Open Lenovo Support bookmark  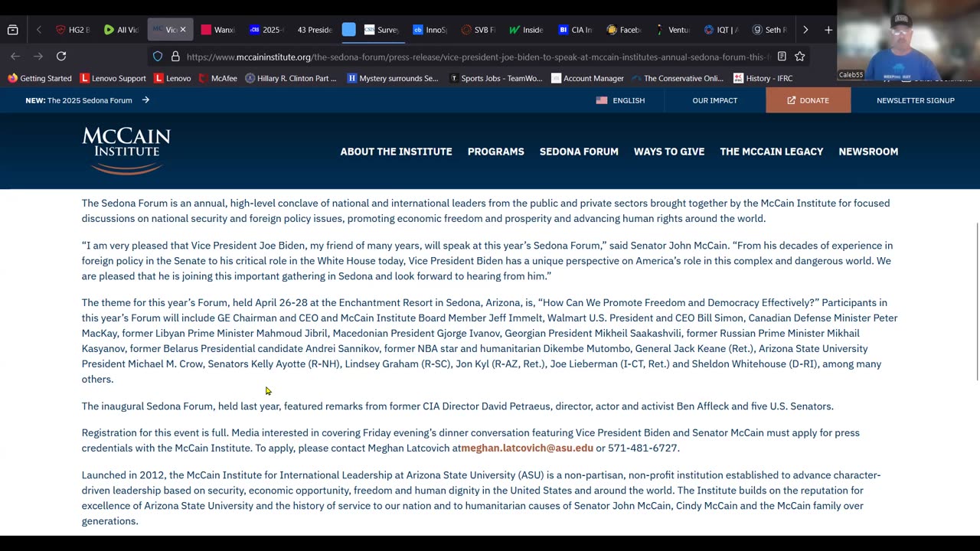pyautogui.click(x=113, y=78)
